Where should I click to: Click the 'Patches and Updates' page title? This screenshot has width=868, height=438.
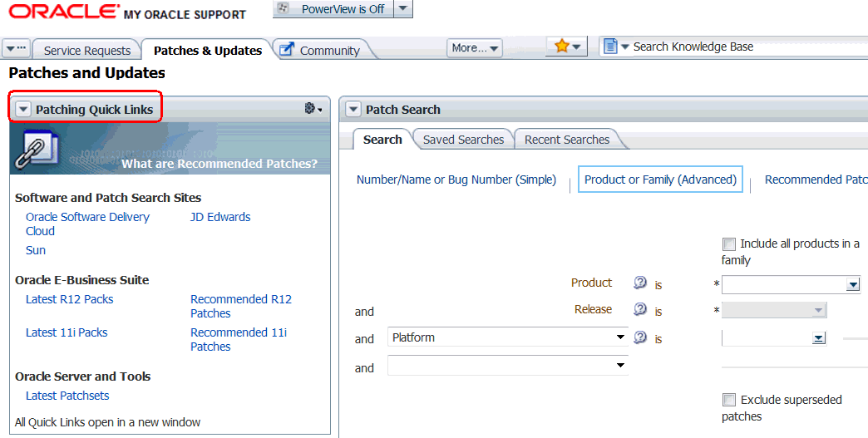click(x=87, y=73)
